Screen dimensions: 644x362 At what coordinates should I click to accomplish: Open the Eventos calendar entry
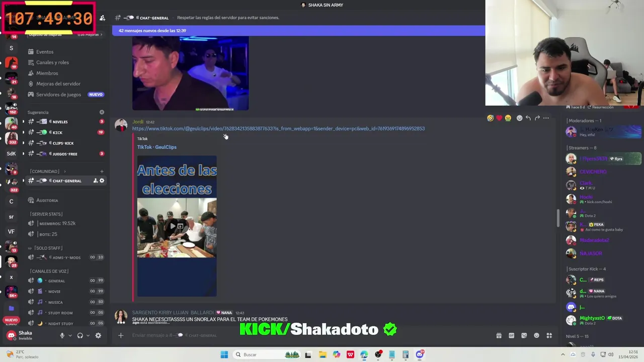pyautogui.click(x=44, y=52)
